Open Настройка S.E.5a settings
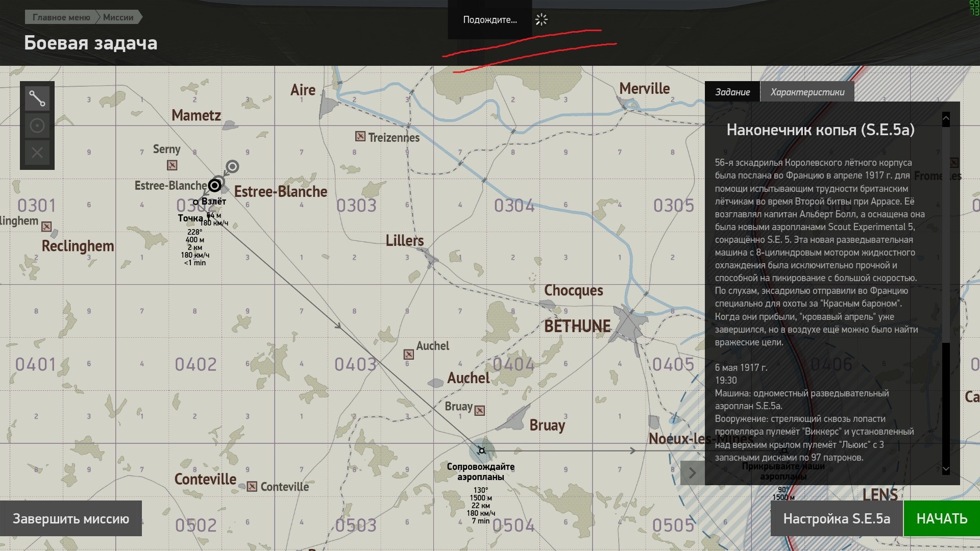Viewport: 980px width, 551px height. point(837,518)
